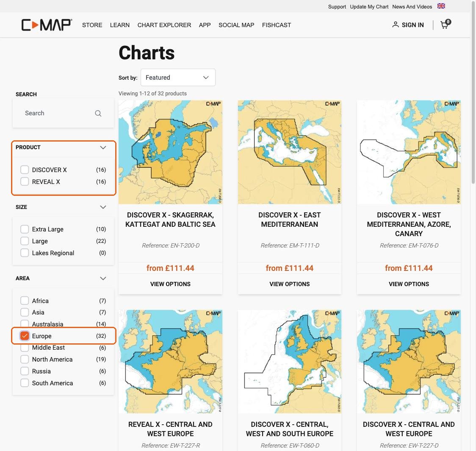
Task: Open News And Videos link
Action: (412, 7)
